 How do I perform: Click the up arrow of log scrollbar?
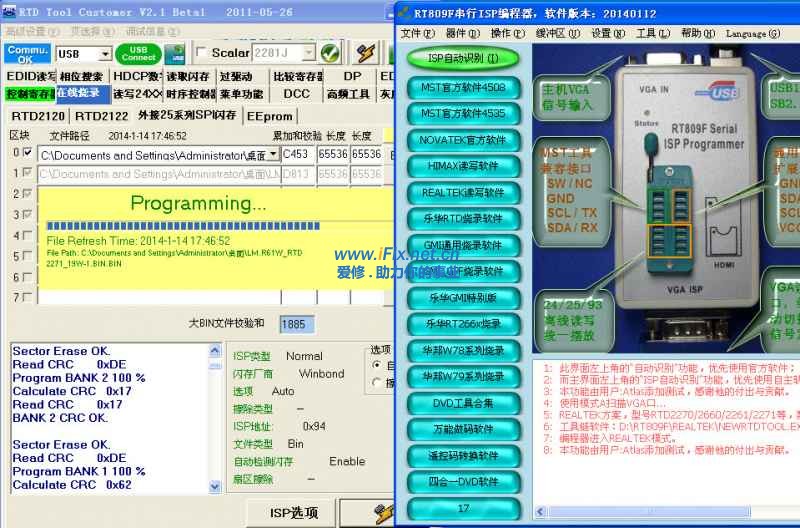pos(215,350)
